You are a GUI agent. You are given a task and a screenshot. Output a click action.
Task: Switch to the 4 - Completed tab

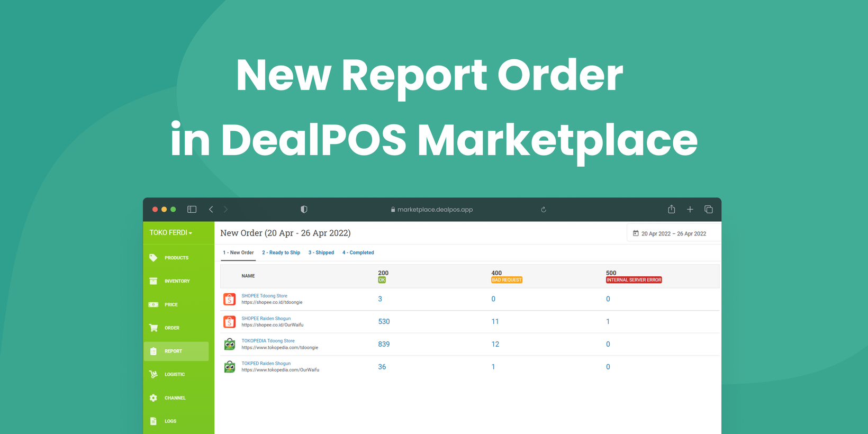358,252
